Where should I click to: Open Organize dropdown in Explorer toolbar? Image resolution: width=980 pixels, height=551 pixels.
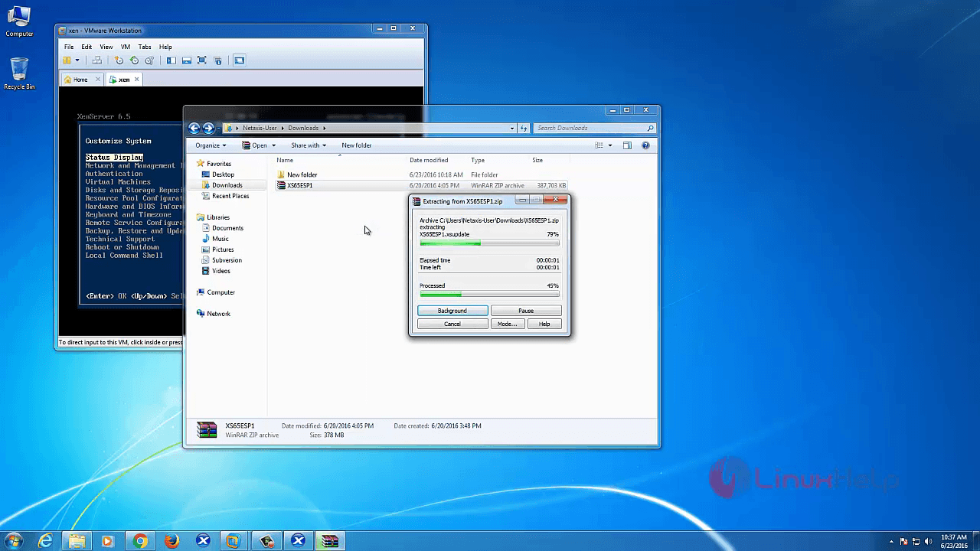pyautogui.click(x=211, y=145)
